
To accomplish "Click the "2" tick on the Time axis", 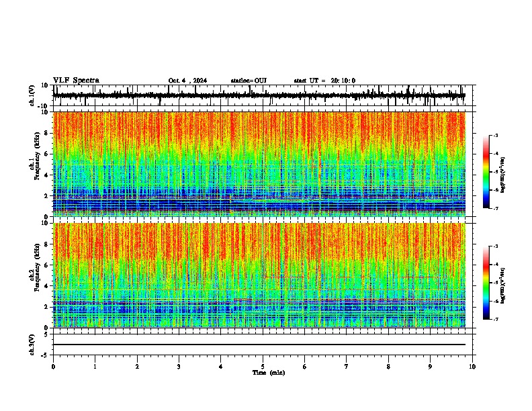I will click(x=137, y=367).
